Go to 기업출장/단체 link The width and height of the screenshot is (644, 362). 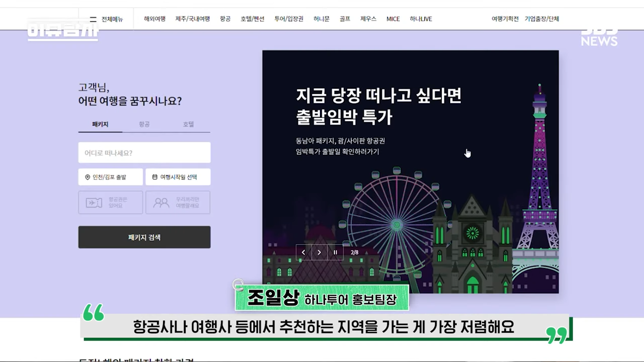pos(542,19)
